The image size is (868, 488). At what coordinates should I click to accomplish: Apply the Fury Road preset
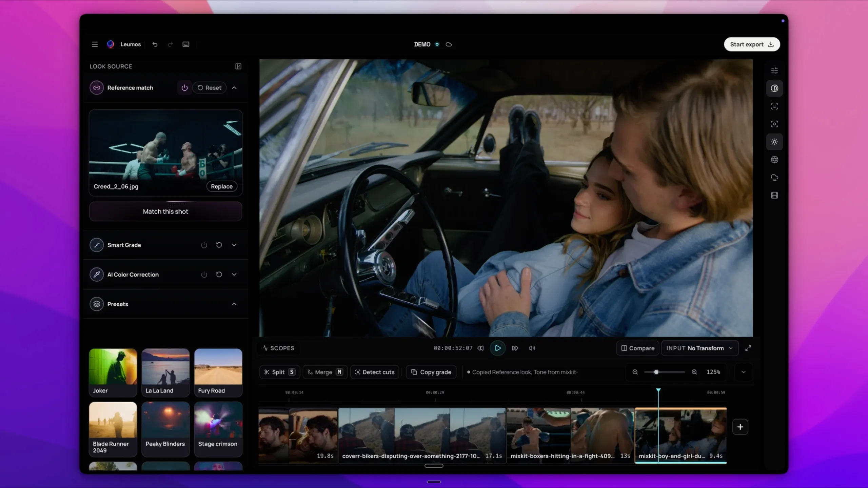click(x=218, y=372)
